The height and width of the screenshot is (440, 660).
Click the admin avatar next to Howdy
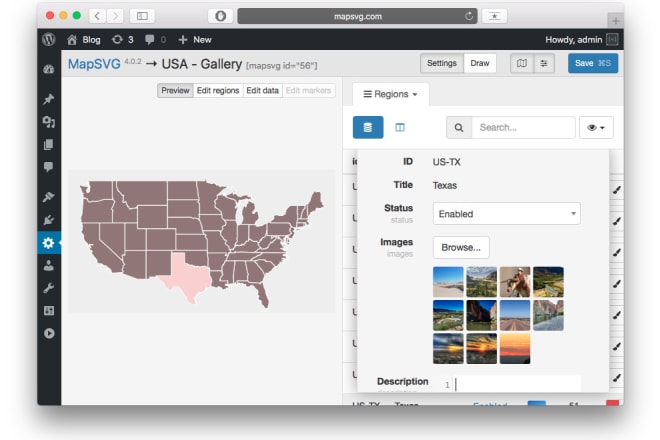pyautogui.click(x=612, y=40)
